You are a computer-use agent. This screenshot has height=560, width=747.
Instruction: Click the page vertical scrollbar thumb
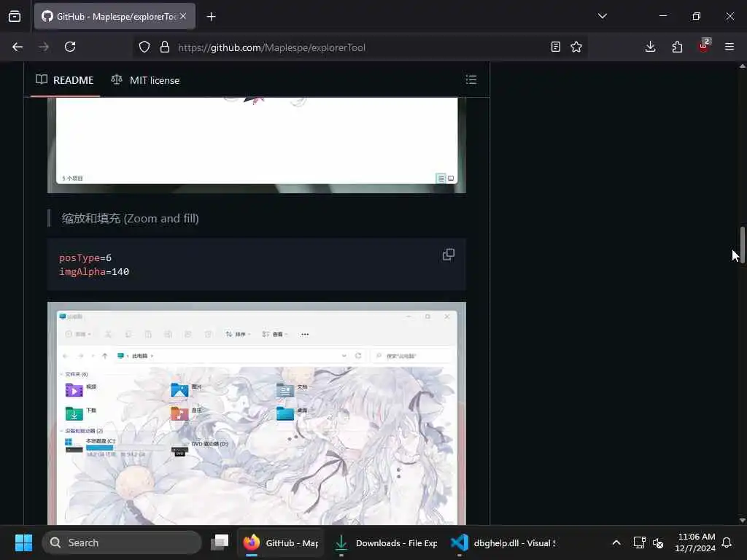(742, 245)
